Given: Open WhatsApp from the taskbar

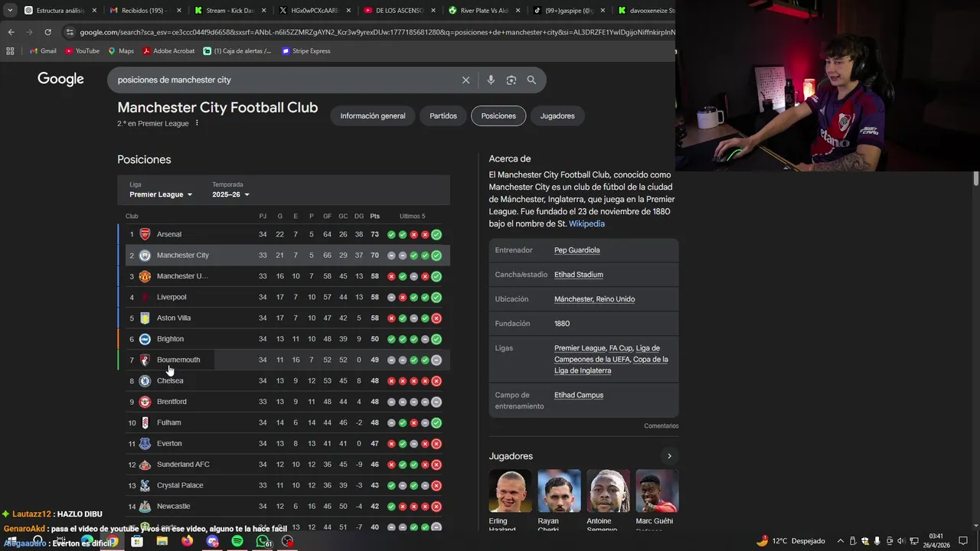Looking at the screenshot, I should tap(263, 541).
